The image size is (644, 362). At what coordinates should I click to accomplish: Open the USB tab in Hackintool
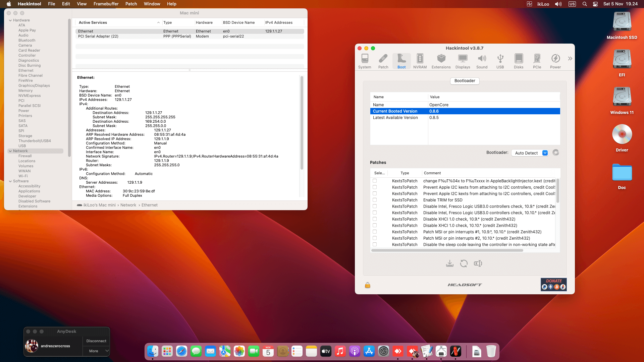(500, 61)
